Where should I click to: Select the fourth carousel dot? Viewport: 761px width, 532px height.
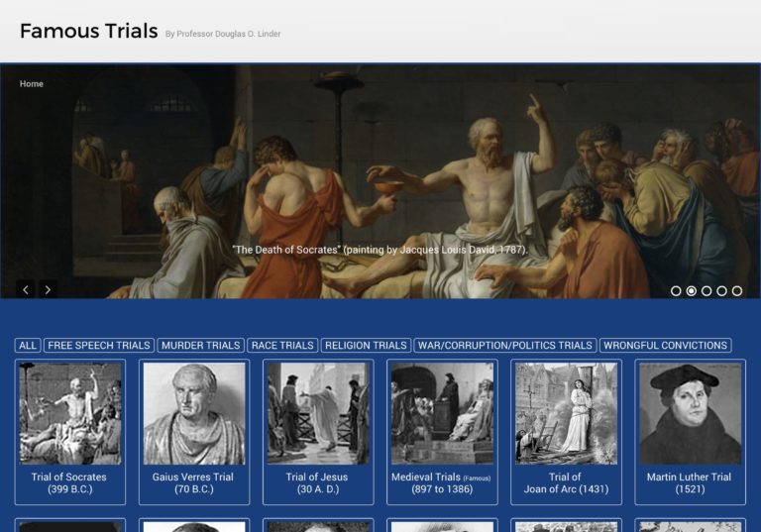click(x=721, y=290)
